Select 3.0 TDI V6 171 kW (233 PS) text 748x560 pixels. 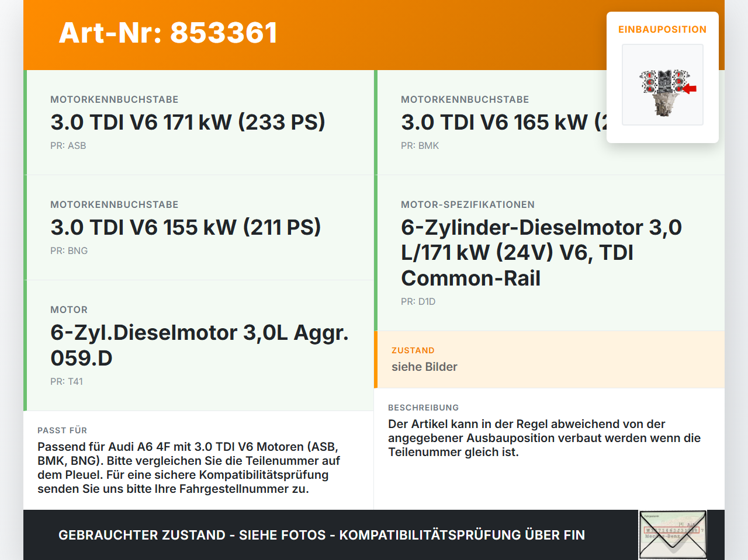tap(188, 122)
